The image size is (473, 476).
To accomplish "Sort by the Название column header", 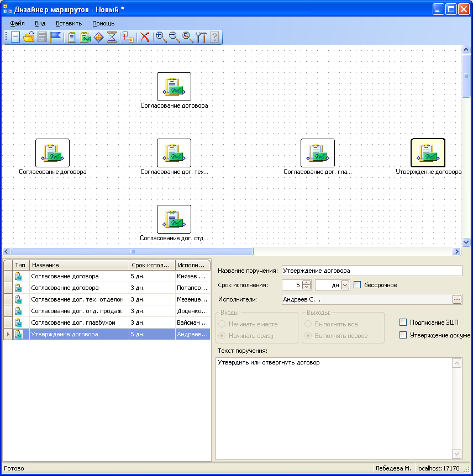I will (x=79, y=265).
